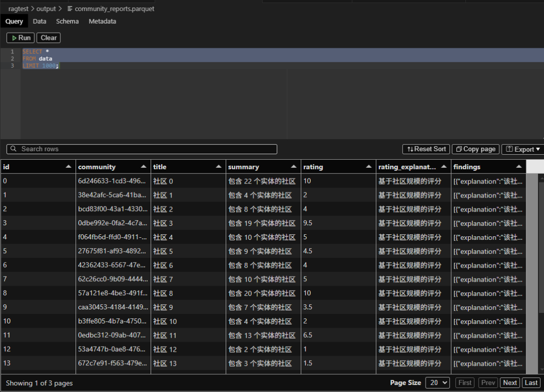
Task: Reset the table sort
Action: (x=426, y=149)
